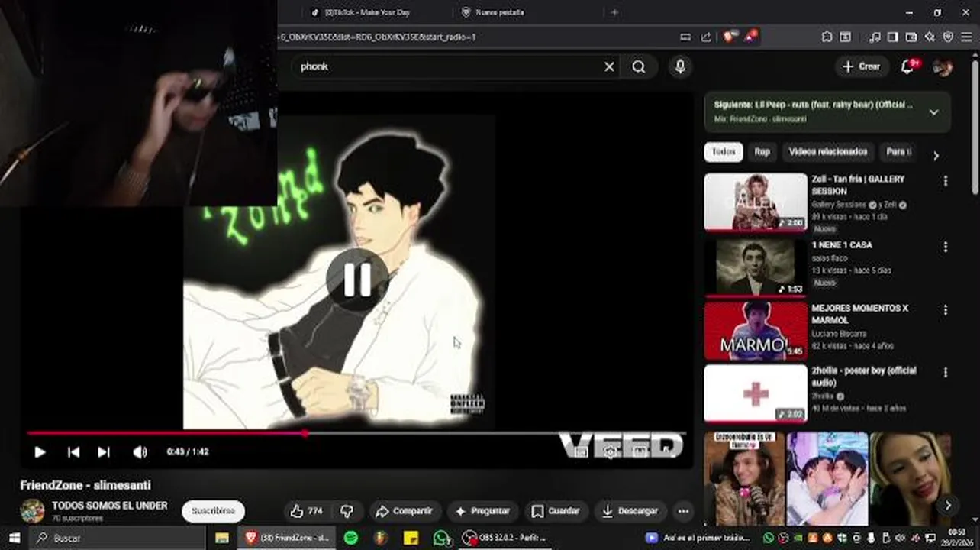Open the TODOS SOMOS EL UNDER channel avatar
Image resolution: width=980 pixels, height=550 pixels.
tap(32, 511)
